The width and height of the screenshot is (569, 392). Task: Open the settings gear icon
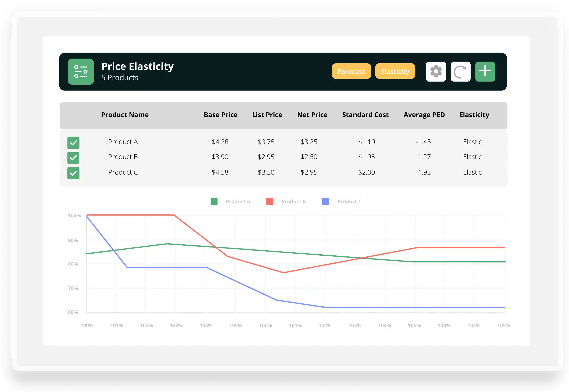click(x=436, y=72)
